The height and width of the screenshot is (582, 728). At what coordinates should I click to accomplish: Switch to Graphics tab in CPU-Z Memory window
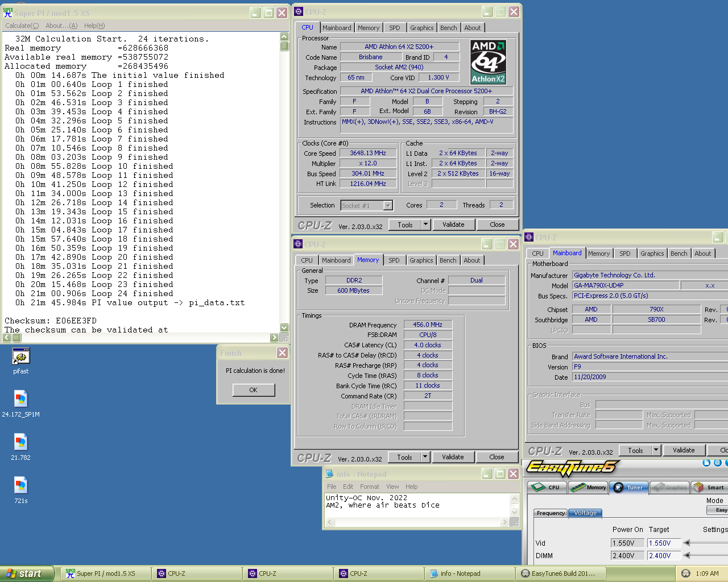click(x=421, y=260)
